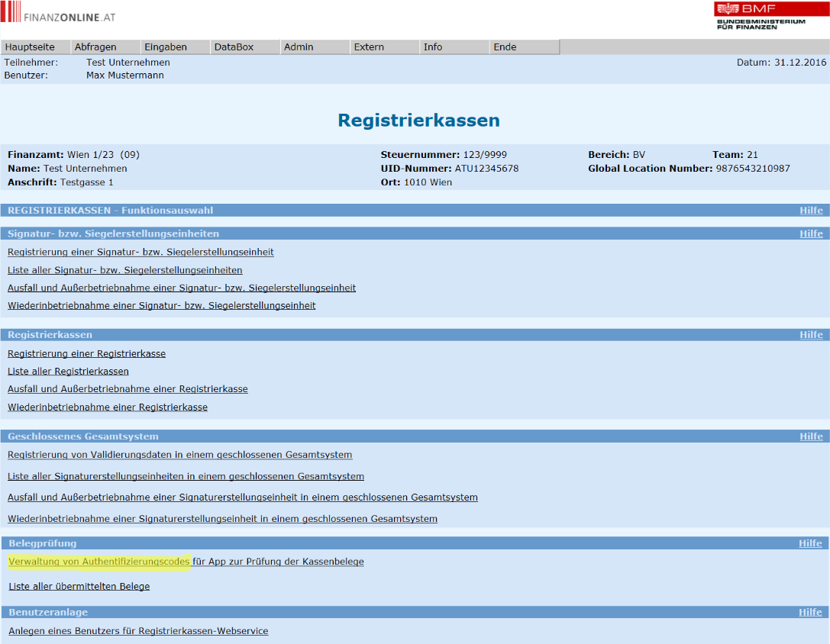Select the Eingaben menu item

point(166,47)
